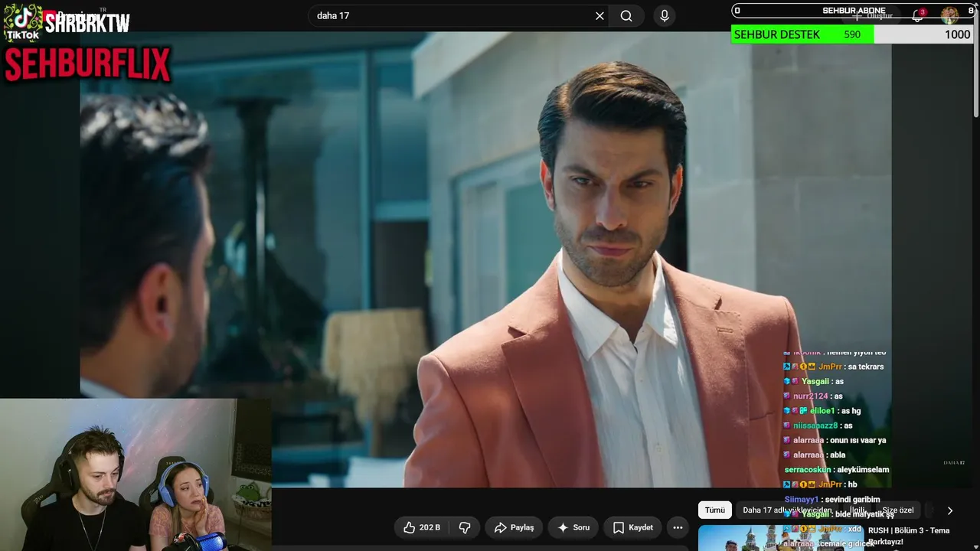Click the chat message "Yasgali : as"
This screenshot has height=551, width=980.
click(x=813, y=381)
